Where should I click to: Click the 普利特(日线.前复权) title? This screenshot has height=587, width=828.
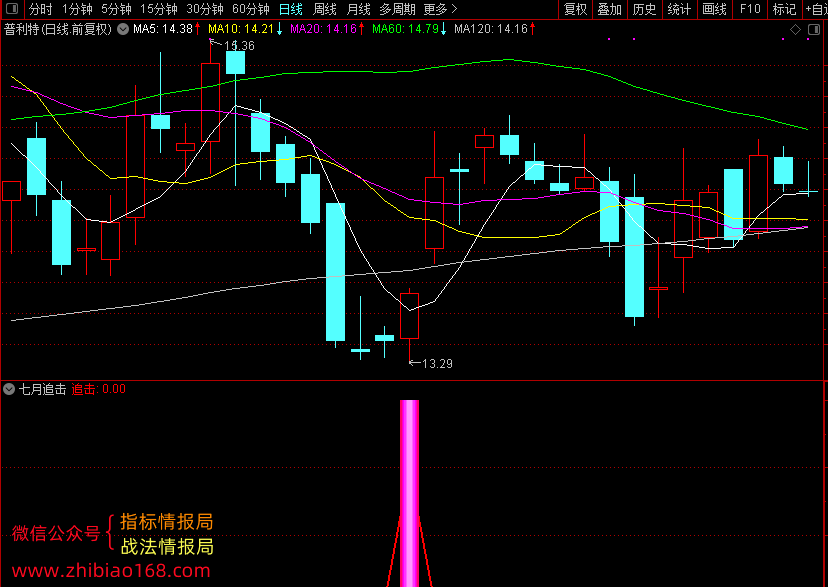[58, 30]
